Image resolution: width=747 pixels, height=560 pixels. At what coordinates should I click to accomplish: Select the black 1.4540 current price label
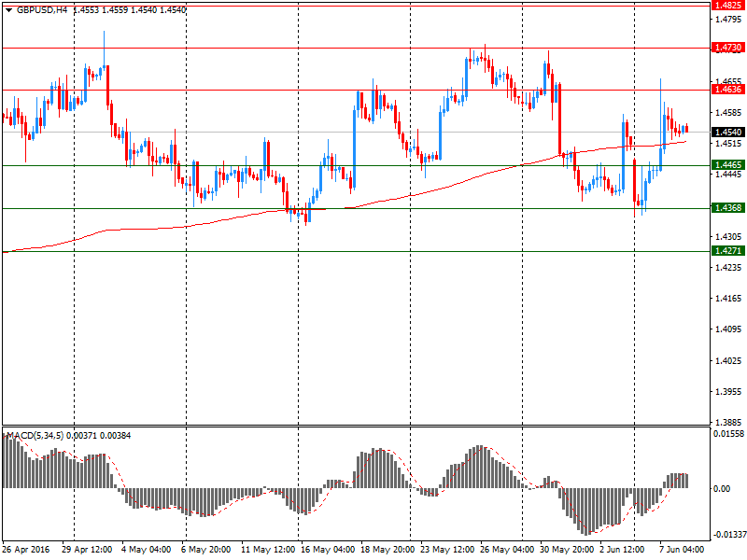click(727, 132)
